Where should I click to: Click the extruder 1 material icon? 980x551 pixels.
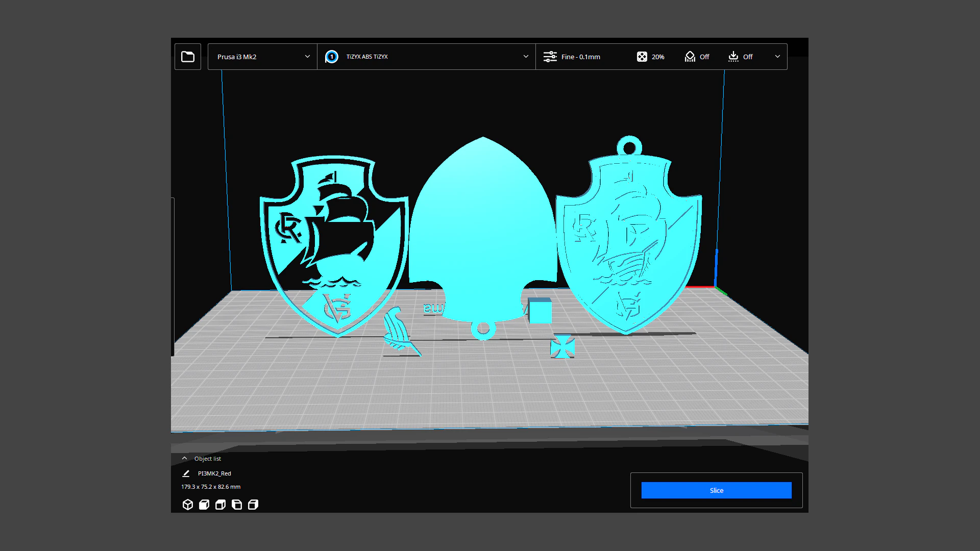(332, 57)
